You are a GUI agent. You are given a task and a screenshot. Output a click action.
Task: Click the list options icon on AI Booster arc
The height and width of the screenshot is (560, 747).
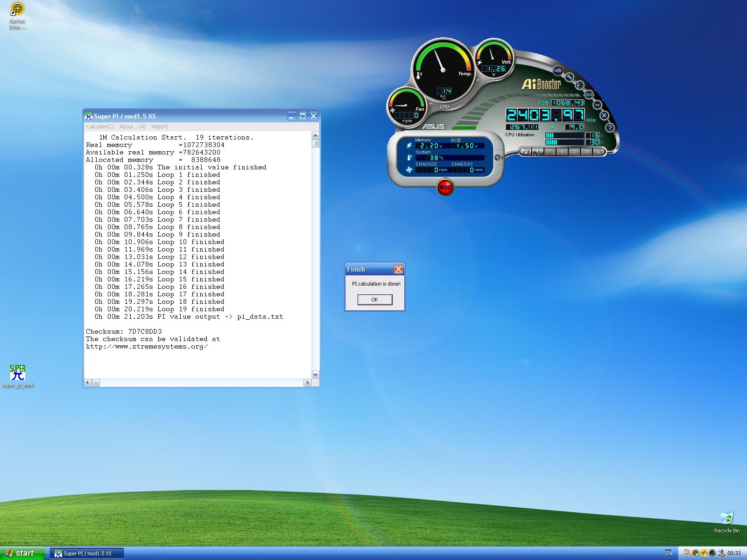point(579,85)
